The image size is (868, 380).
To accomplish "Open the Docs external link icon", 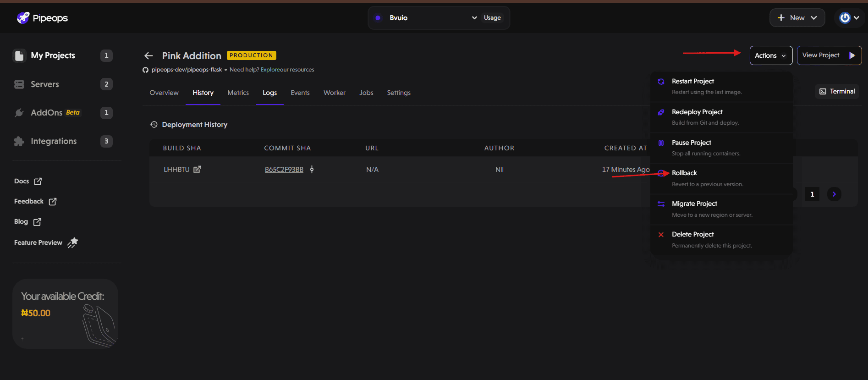I will click(38, 182).
